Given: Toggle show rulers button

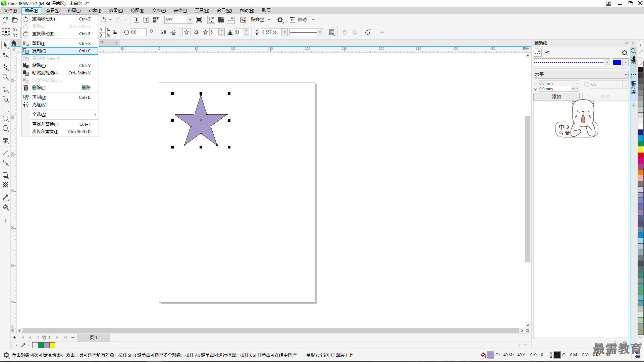Looking at the screenshot, I should coord(211,20).
